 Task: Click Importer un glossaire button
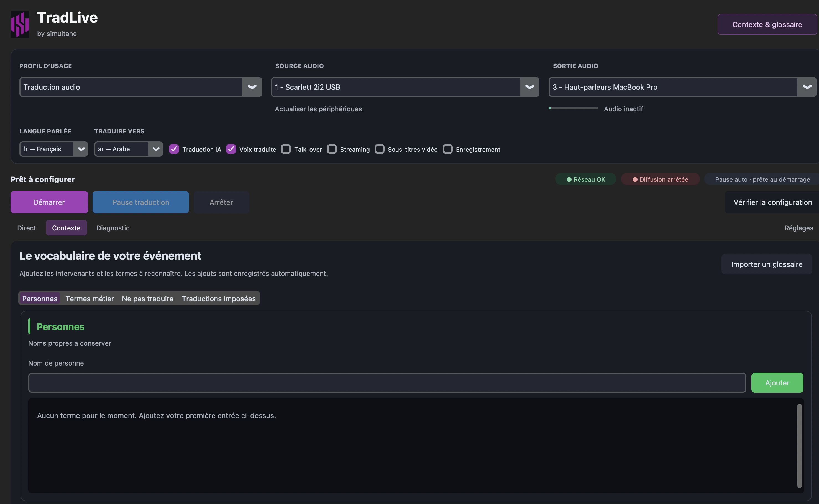tap(767, 264)
